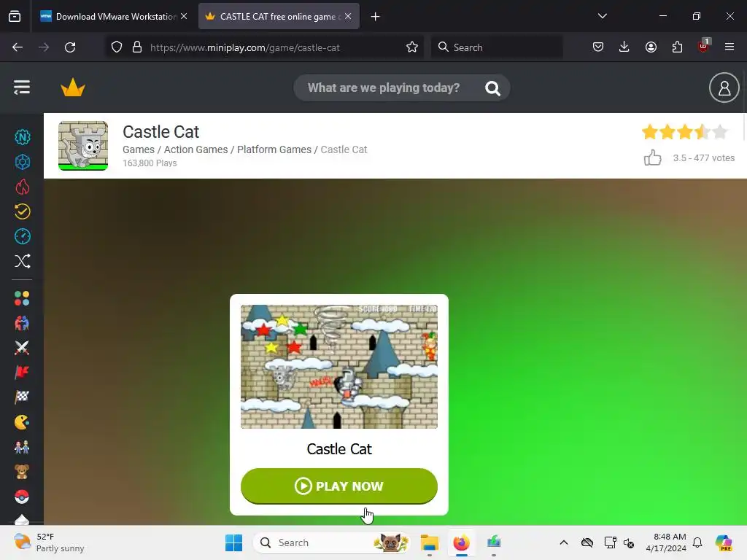Image resolution: width=747 pixels, height=560 pixels.
Task: Click the tracking protection shield icon
Action: point(117,47)
